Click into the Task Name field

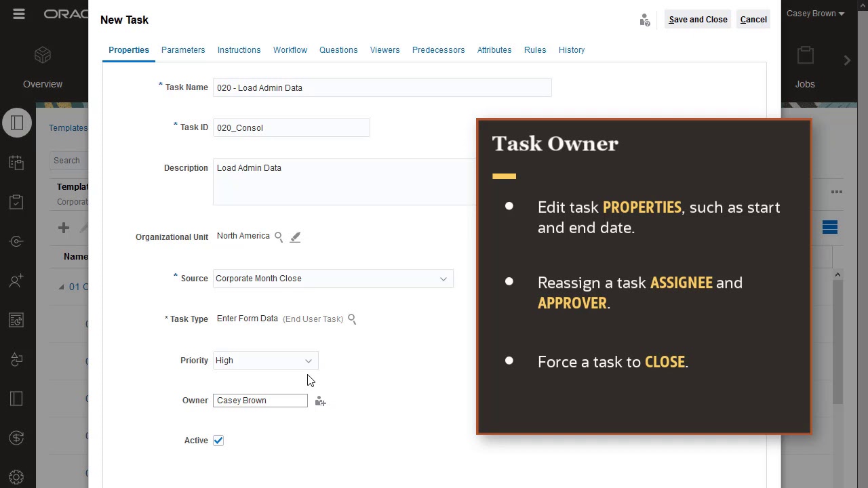(x=382, y=87)
